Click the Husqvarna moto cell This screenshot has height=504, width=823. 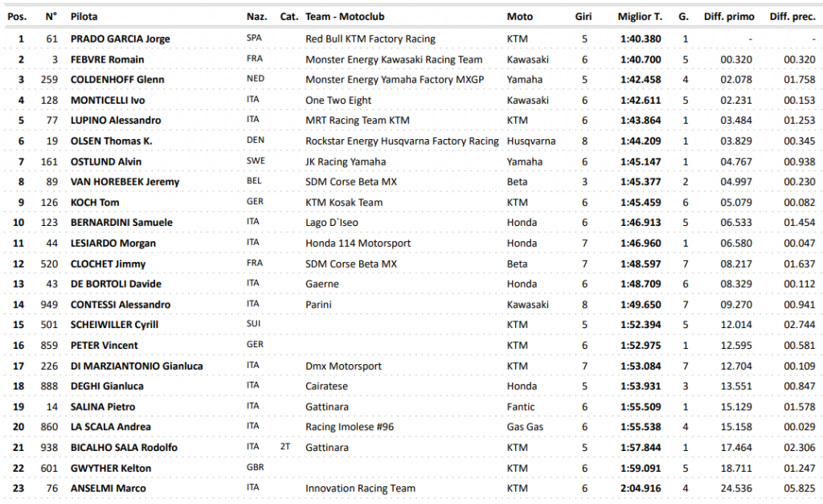tap(531, 141)
